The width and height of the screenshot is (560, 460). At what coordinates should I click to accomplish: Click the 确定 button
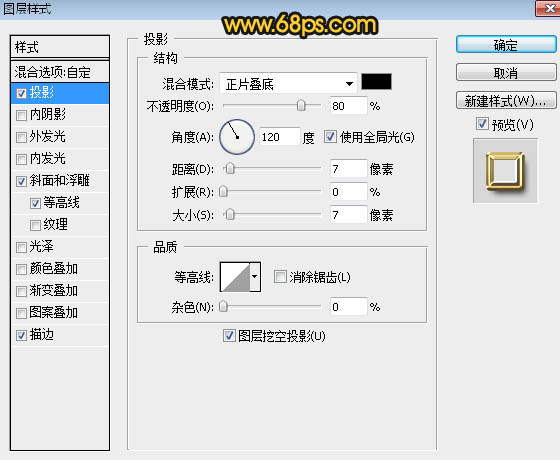(506, 45)
